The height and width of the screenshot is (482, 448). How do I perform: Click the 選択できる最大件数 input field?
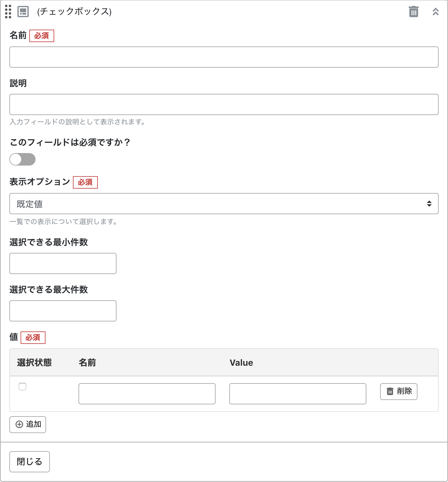(63, 311)
